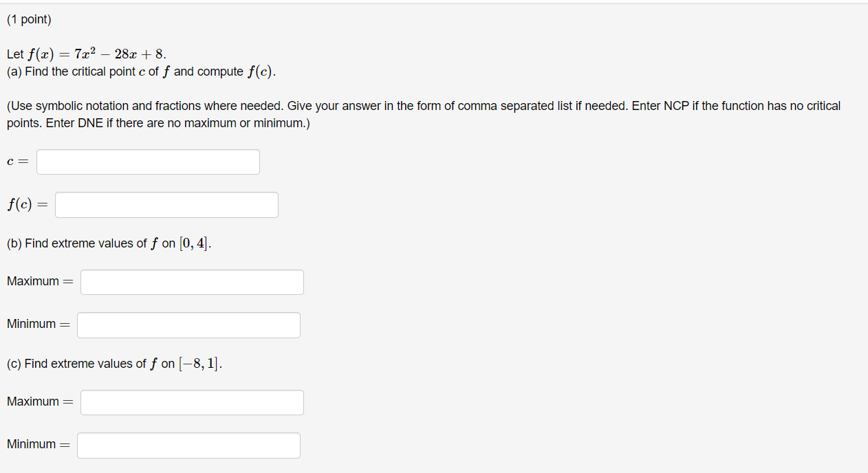Image resolution: width=868 pixels, height=473 pixels.
Task: Click the Maximum label under part (b)
Action: coord(39,281)
